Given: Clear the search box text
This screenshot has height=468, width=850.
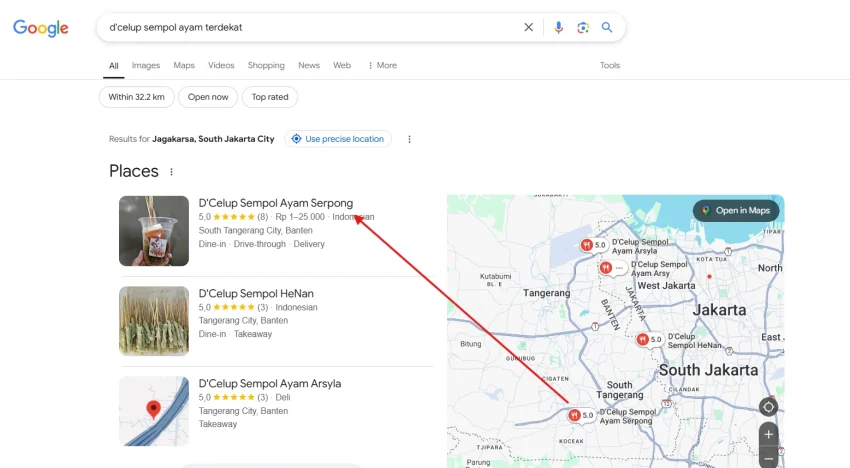Looking at the screenshot, I should 529,27.
